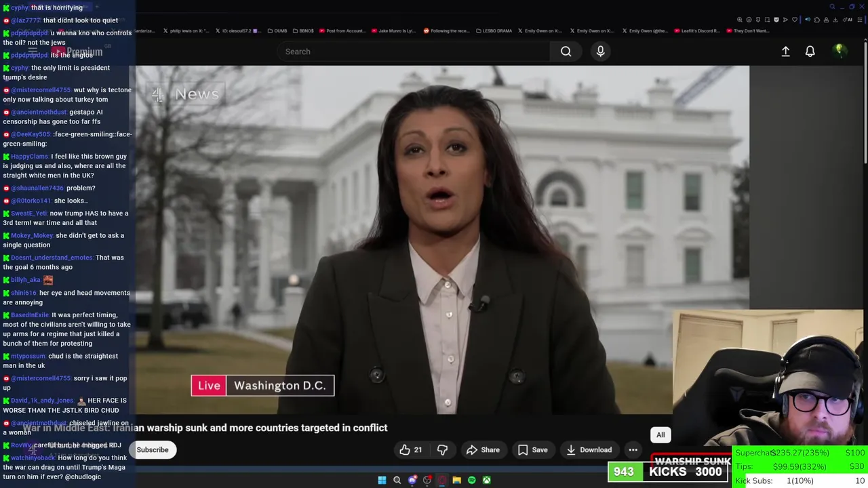Screen dimensions: 868x488
Task: Open the YouTube create upload icon
Action: 785,52
